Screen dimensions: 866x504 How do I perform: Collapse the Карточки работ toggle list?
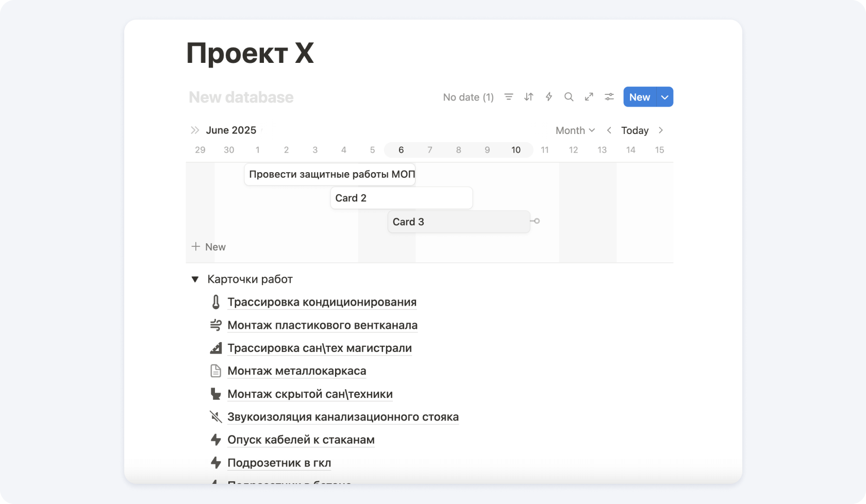coord(195,279)
